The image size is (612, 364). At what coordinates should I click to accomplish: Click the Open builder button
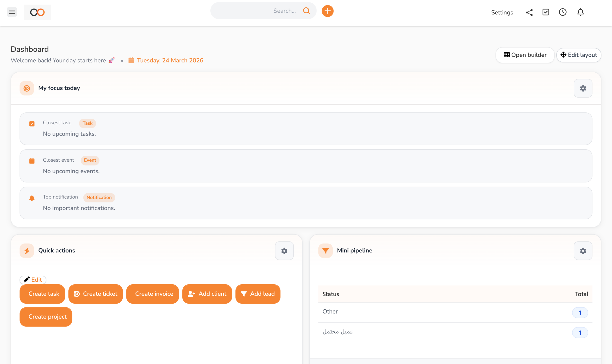click(x=525, y=55)
